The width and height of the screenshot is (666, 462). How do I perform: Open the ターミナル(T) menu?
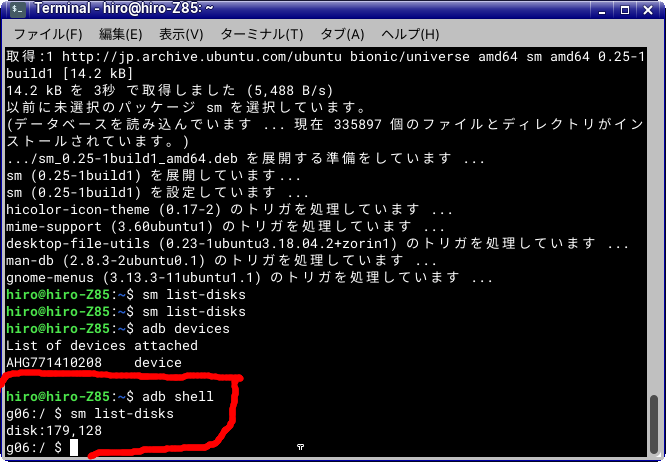pos(262,34)
